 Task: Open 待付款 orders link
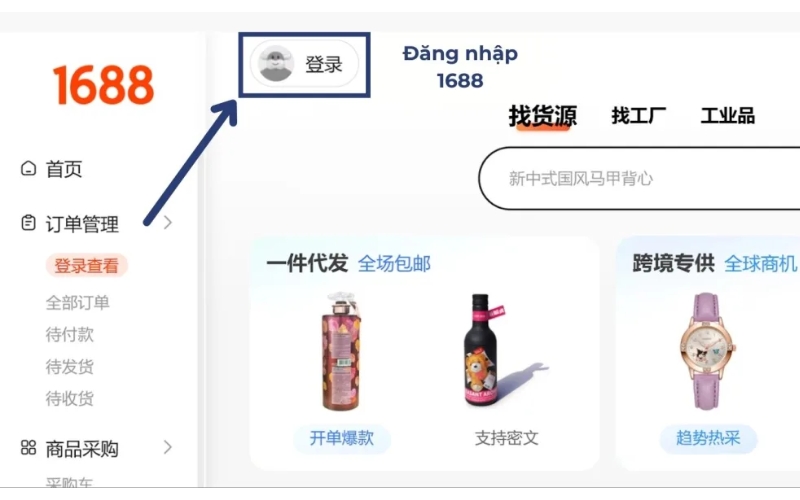[x=70, y=335]
